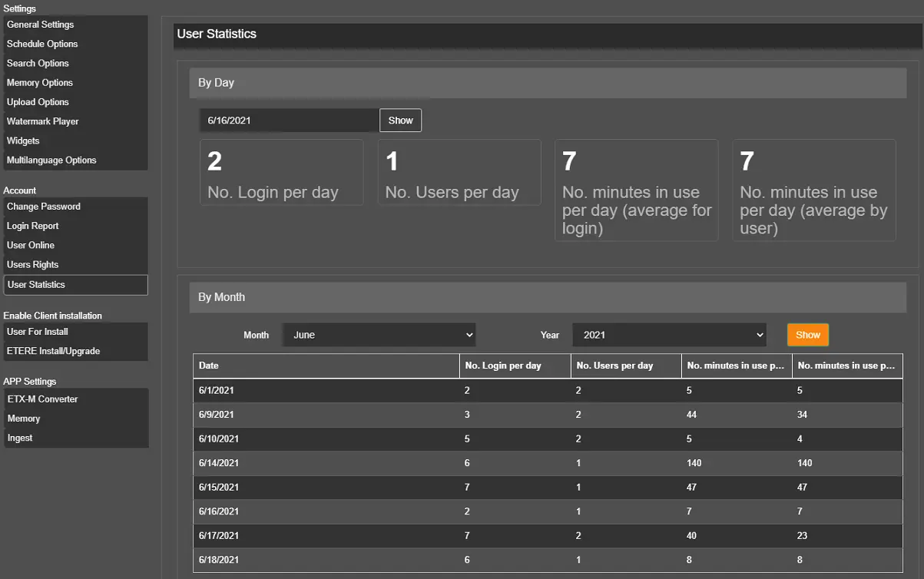Click No. Login per day column header
This screenshot has width=924, height=579.
515,366
